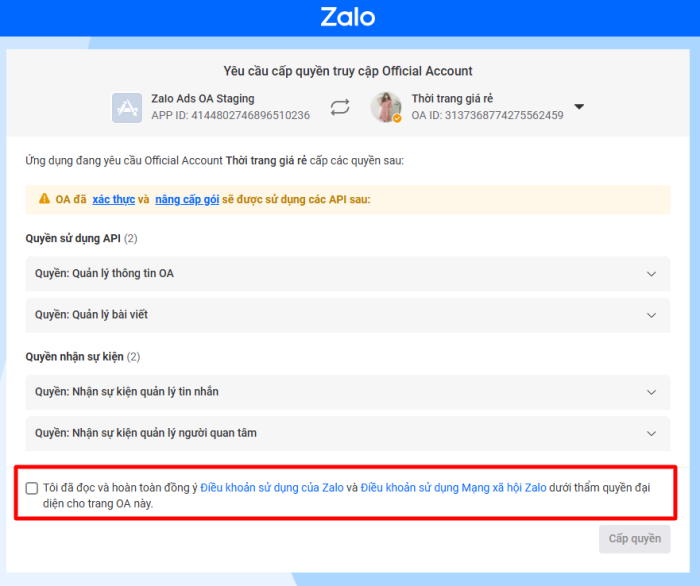Expand Nhận sự kiện quản lý người quan tâm
The image size is (700, 586).
[348, 433]
